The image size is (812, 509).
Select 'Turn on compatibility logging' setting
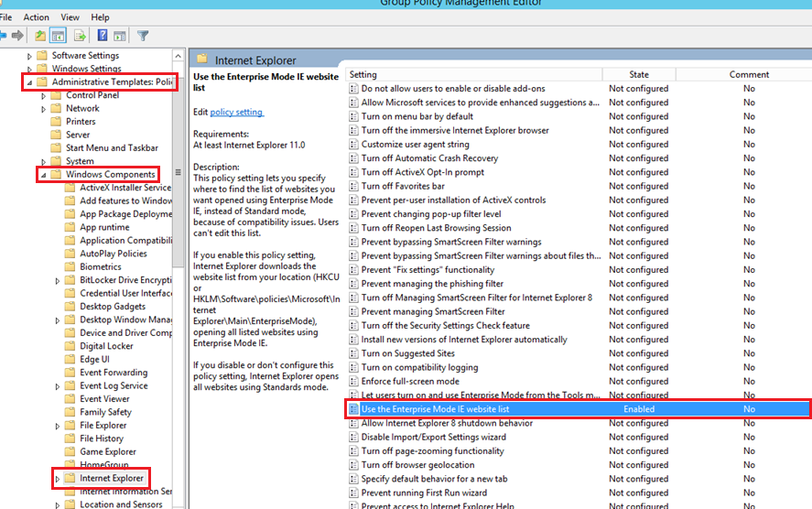pos(419,368)
